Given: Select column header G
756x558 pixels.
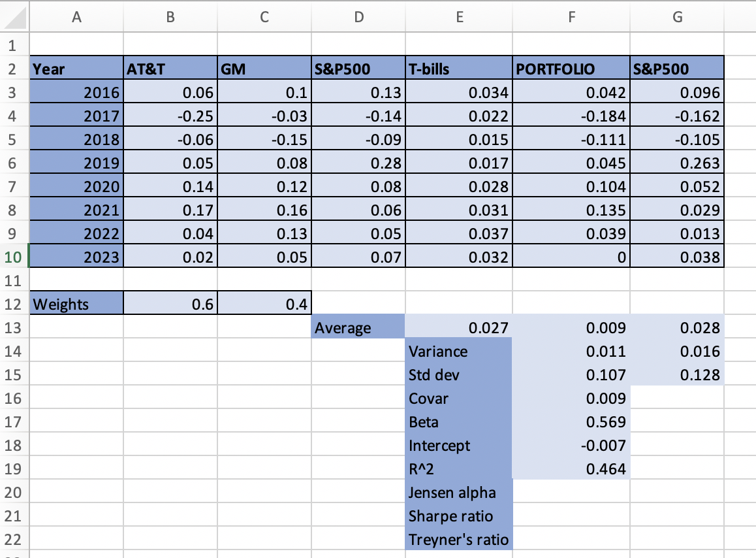Looking at the screenshot, I should 677,17.
